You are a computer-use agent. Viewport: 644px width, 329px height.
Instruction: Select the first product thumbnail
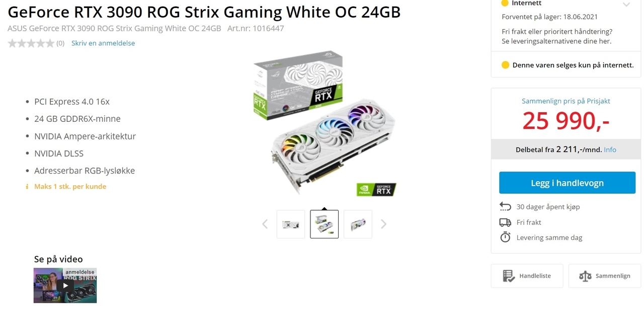pos(291,224)
